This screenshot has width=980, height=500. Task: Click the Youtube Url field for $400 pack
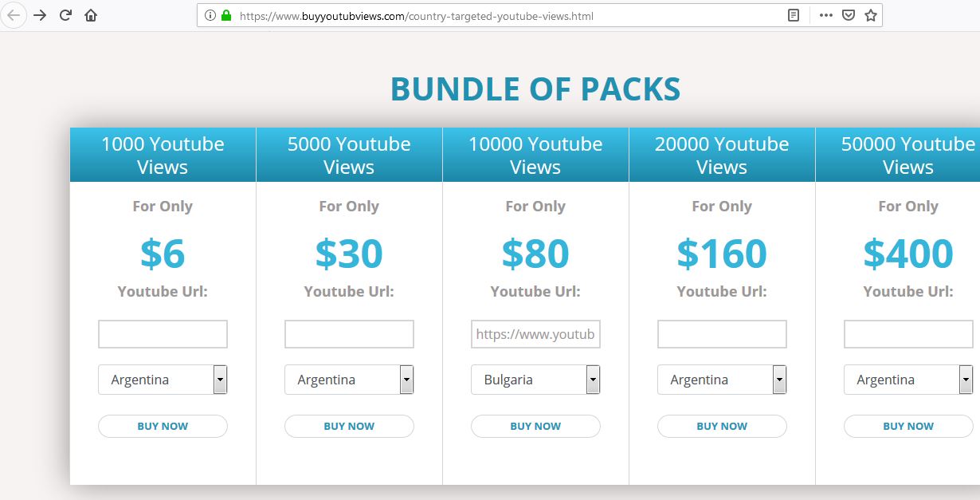tap(908, 334)
